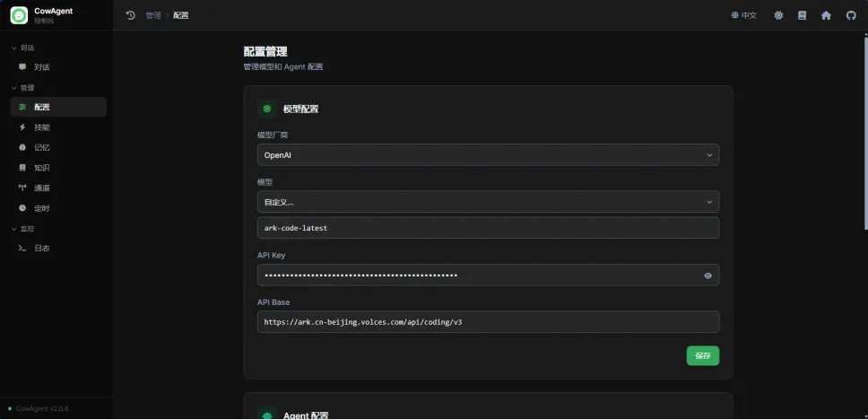Open the 通道 sidebar item

point(58,188)
